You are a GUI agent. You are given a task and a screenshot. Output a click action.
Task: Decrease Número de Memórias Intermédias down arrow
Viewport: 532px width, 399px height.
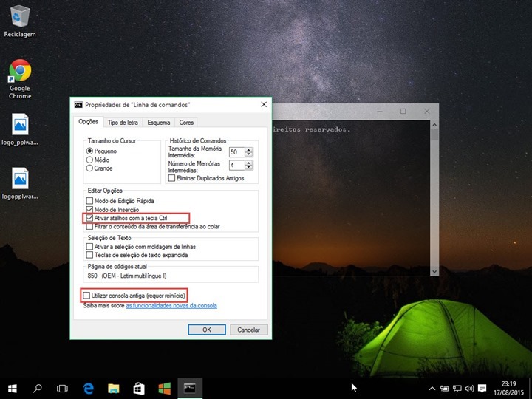tap(249, 168)
